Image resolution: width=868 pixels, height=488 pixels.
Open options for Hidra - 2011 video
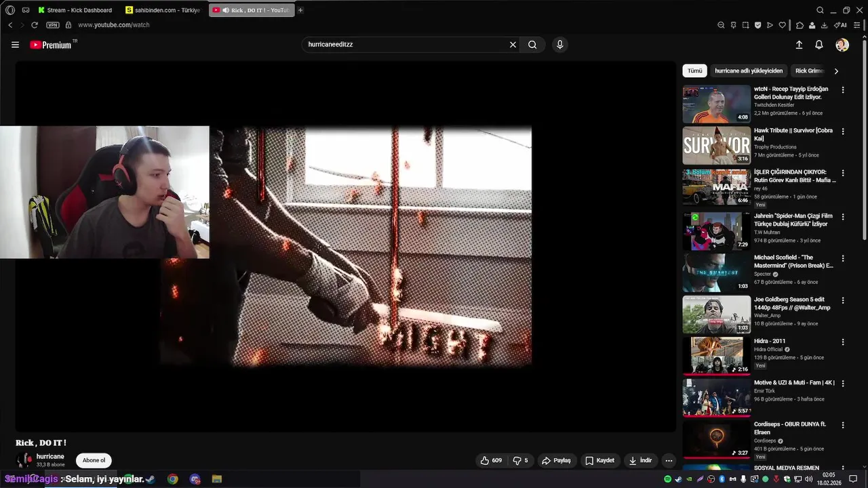point(843,342)
